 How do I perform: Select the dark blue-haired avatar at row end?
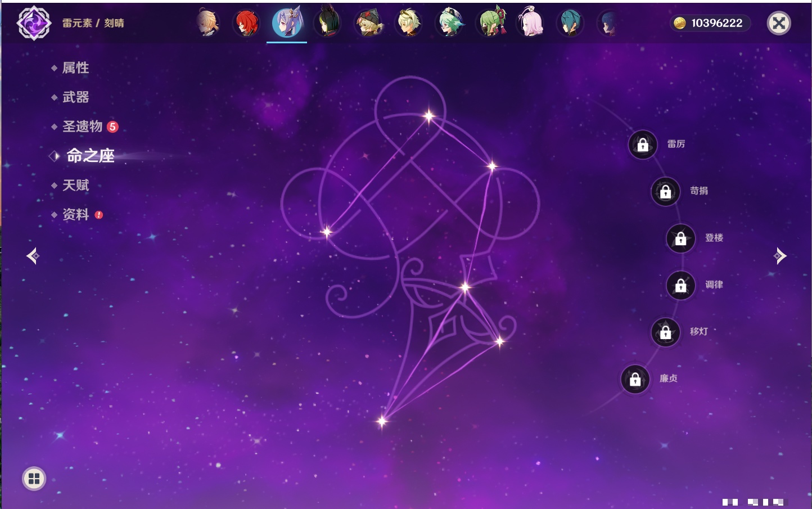pyautogui.click(x=608, y=23)
